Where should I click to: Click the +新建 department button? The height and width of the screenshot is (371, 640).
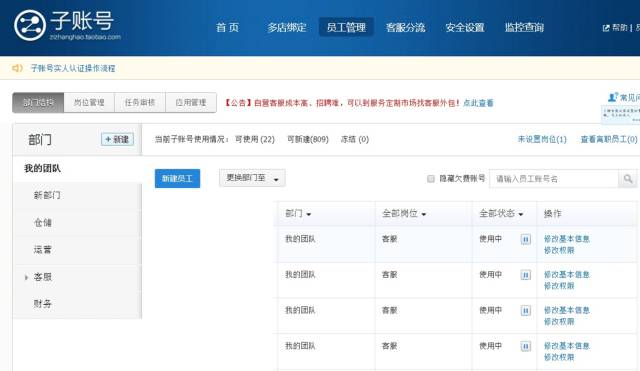click(118, 140)
